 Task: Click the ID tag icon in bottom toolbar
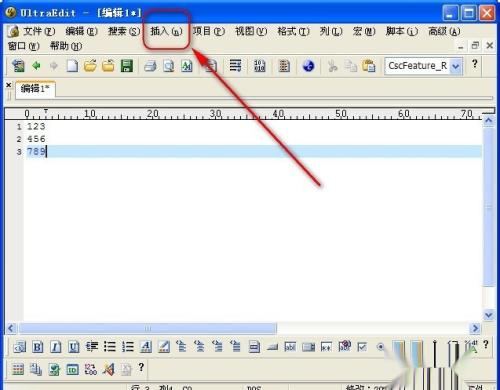point(72,370)
